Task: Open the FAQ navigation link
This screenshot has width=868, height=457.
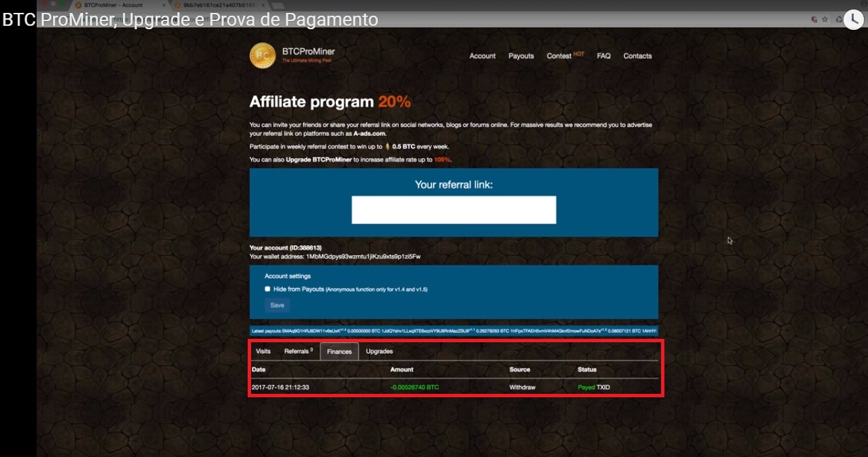Action: (604, 56)
